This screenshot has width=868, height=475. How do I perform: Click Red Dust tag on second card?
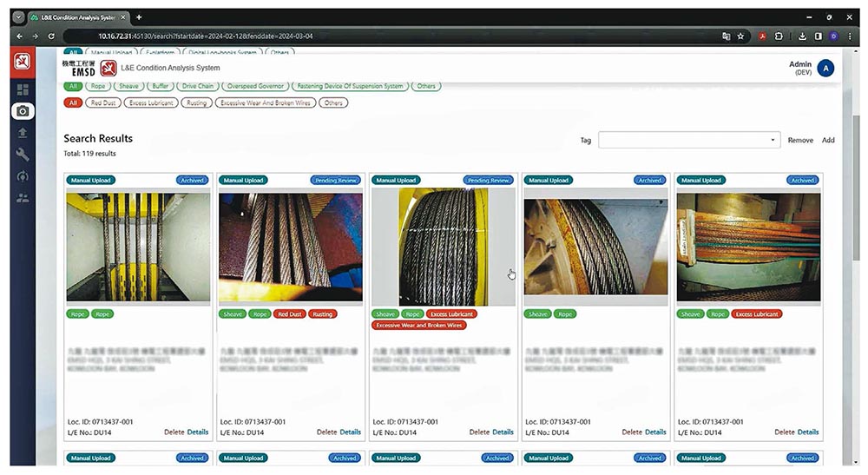[290, 313]
